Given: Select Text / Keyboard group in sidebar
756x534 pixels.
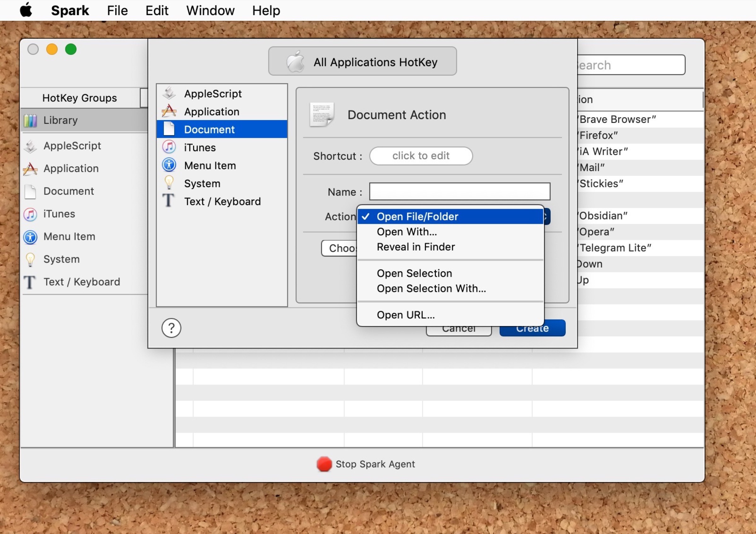Looking at the screenshot, I should (x=81, y=282).
